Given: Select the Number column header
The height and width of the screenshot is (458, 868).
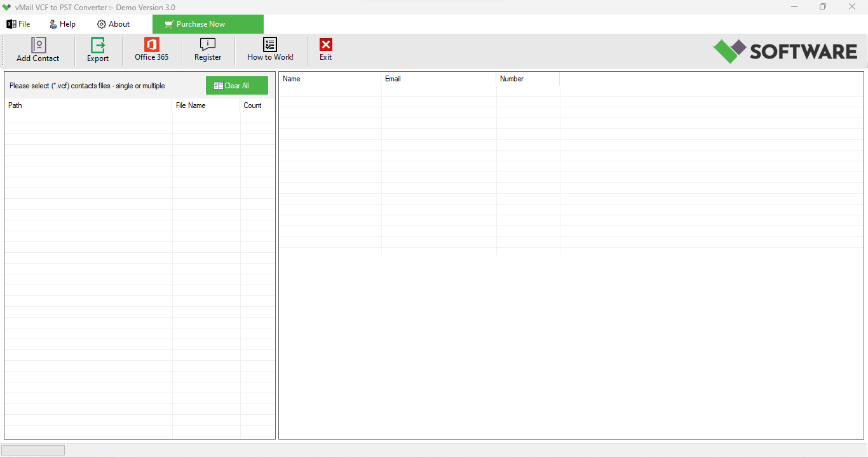Looking at the screenshot, I should pos(528,79).
